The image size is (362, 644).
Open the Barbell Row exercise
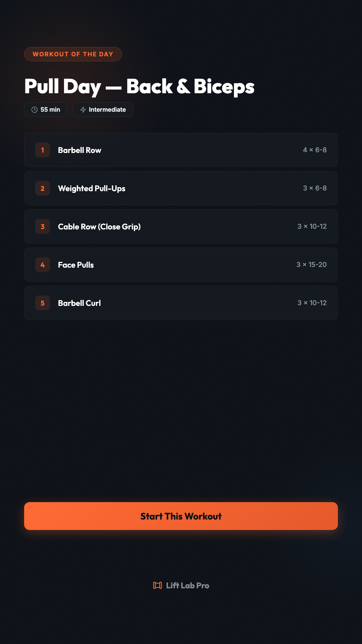(x=79, y=150)
